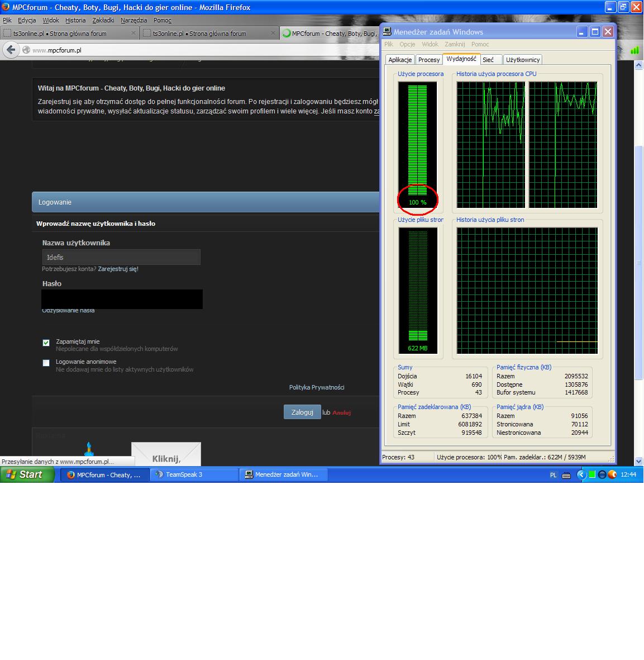Open the Polityka Prywatności link
The image size is (644, 660).
317,387
